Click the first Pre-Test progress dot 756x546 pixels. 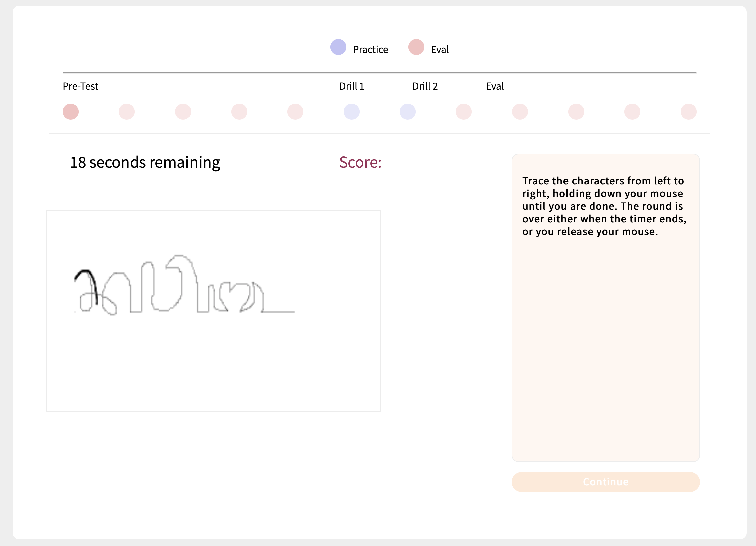click(x=71, y=112)
